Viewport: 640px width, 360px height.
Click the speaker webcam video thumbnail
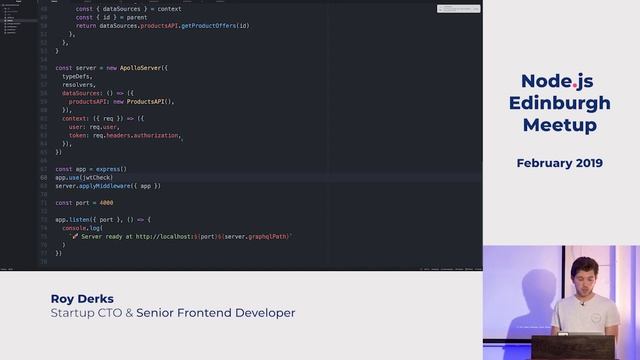point(561,302)
